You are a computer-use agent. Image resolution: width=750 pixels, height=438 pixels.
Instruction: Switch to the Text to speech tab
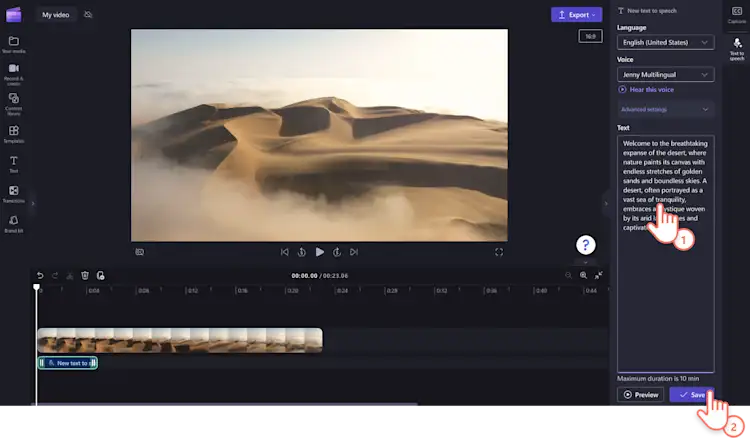click(737, 49)
